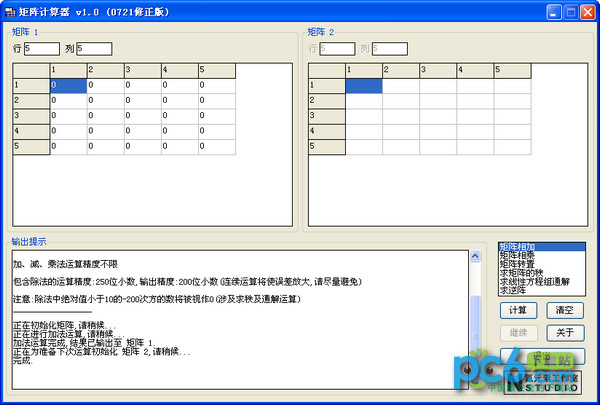600x405 pixels.
Task: Select Matrix 2 first cell in row 1
Action: tap(364, 86)
